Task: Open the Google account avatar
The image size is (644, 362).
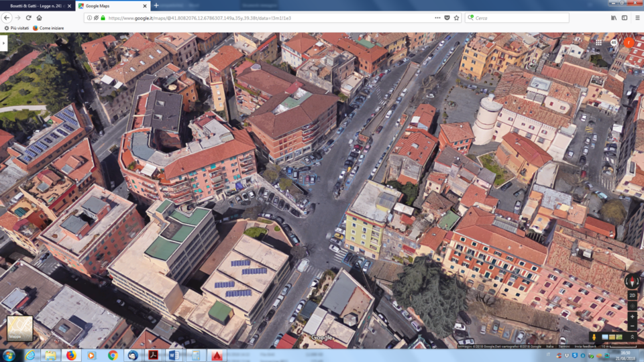Action: point(629,43)
